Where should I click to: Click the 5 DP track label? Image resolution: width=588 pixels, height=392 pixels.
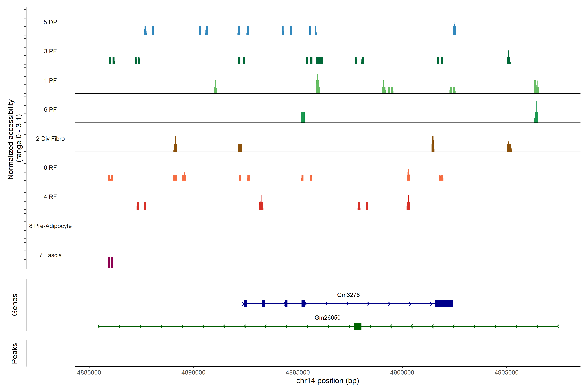[50, 22]
